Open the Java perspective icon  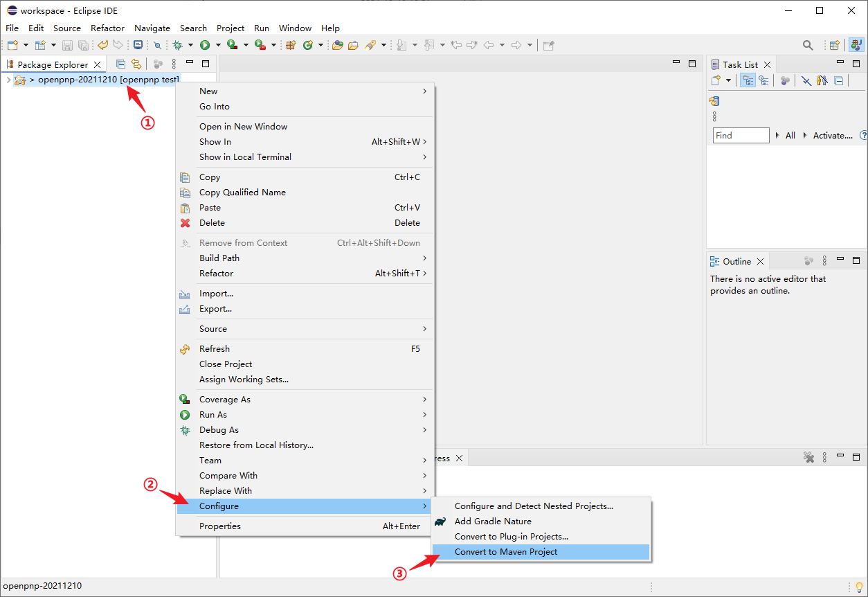857,45
